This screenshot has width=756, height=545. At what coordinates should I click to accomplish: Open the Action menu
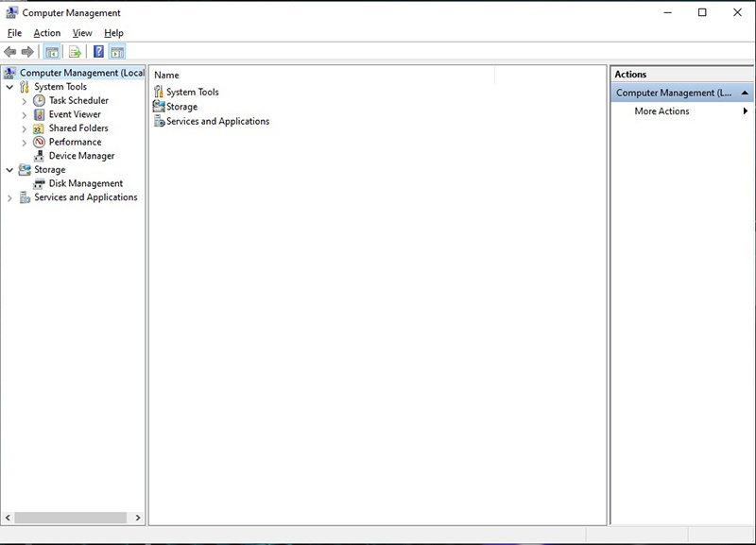(47, 33)
